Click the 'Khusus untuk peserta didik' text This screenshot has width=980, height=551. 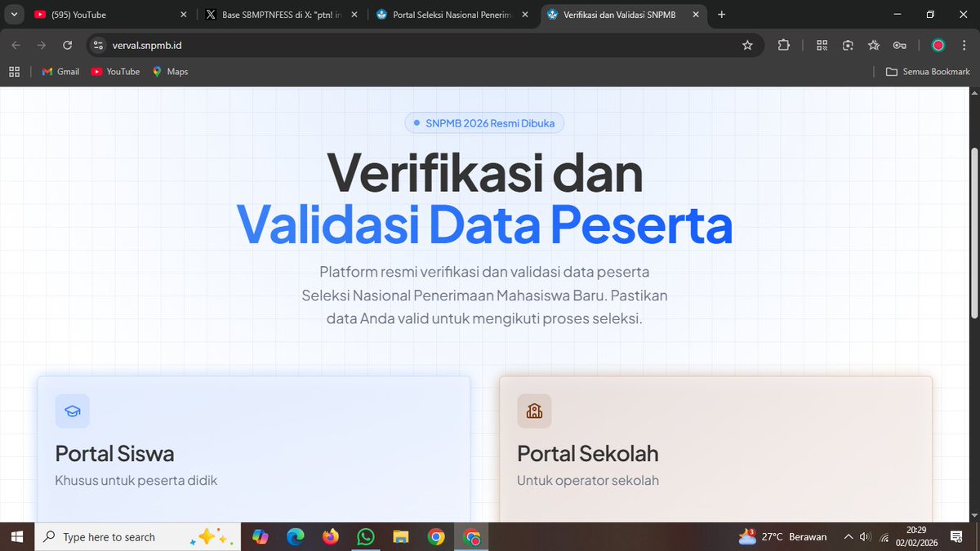(x=136, y=480)
